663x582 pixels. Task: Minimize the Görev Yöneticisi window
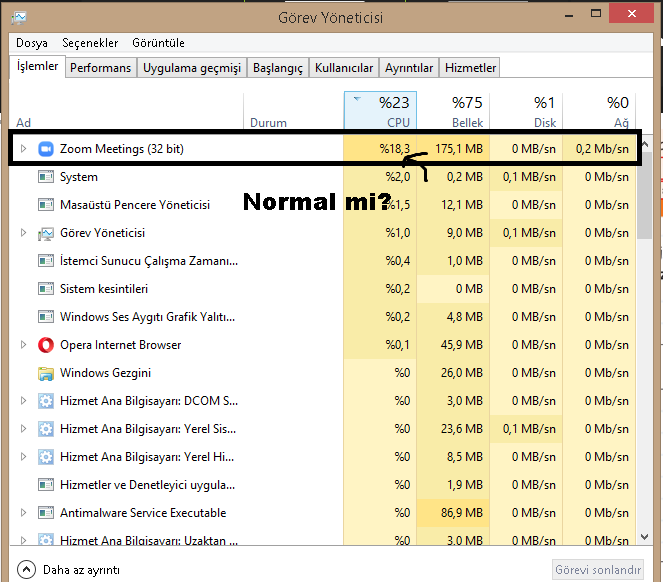pyautogui.click(x=569, y=15)
